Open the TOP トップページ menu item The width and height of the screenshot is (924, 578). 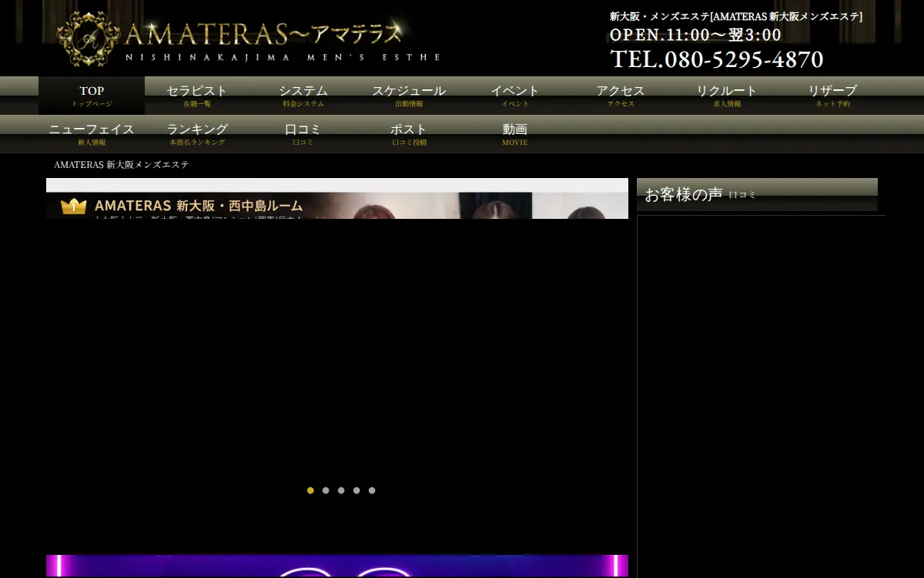click(x=92, y=96)
